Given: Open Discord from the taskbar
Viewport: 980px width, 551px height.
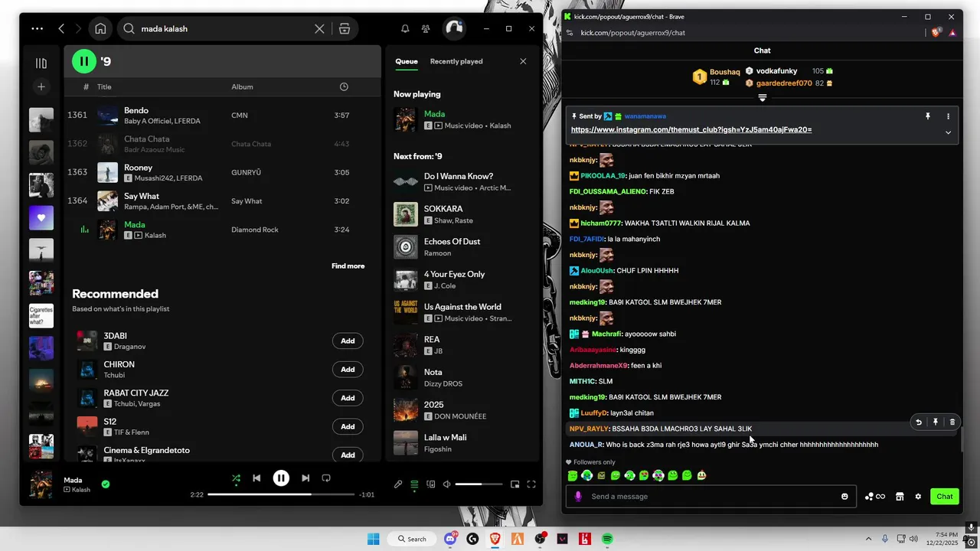Looking at the screenshot, I should coord(451,539).
